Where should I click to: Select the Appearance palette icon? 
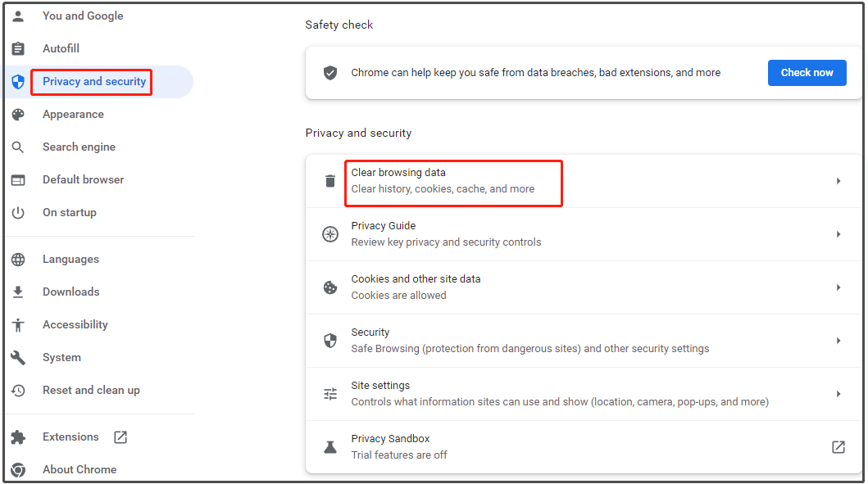18,114
